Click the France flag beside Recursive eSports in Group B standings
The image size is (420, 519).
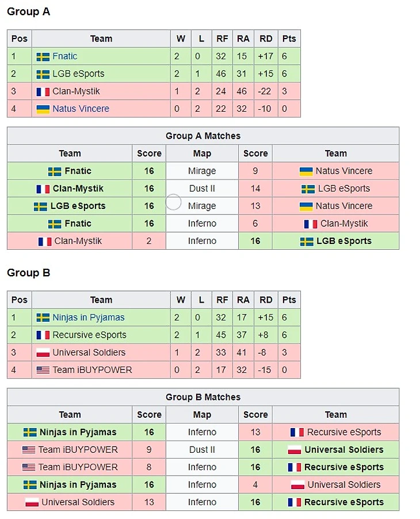pyautogui.click(x=43, y=335)
